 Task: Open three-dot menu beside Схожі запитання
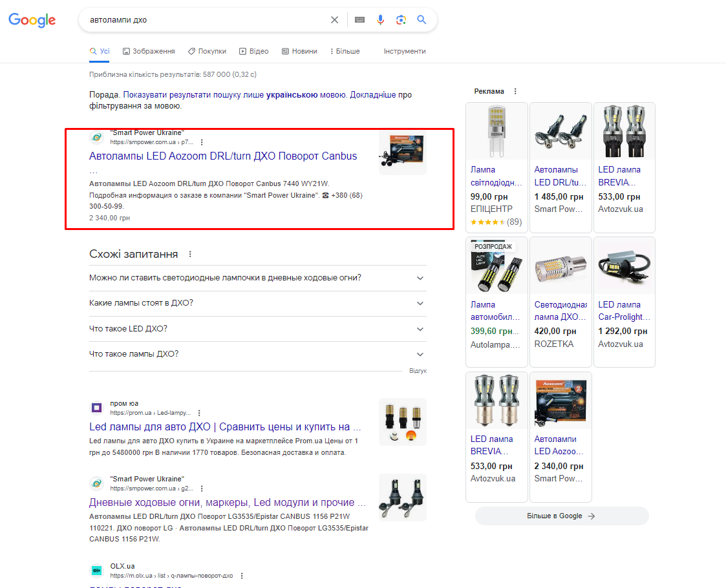point(190,255)
